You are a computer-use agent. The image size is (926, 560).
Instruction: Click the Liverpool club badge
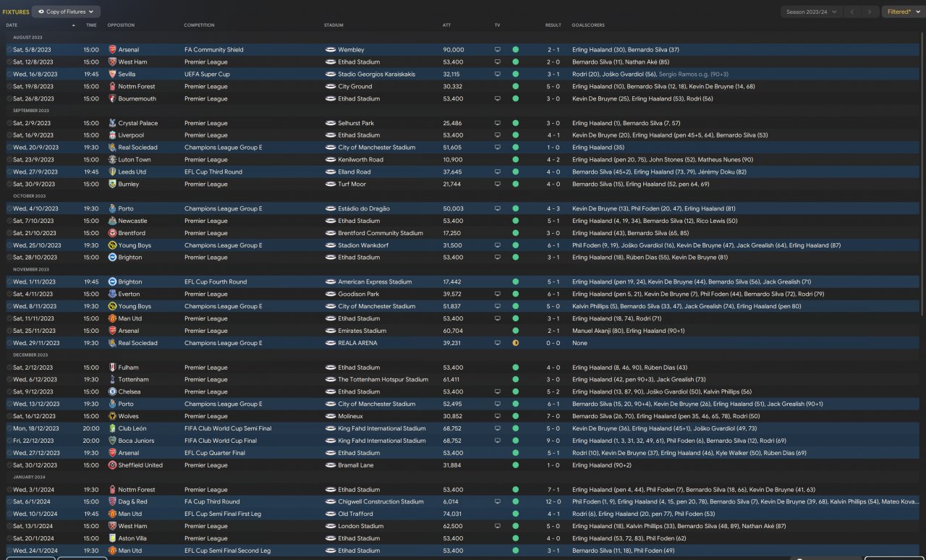click(x=112, y=135)
